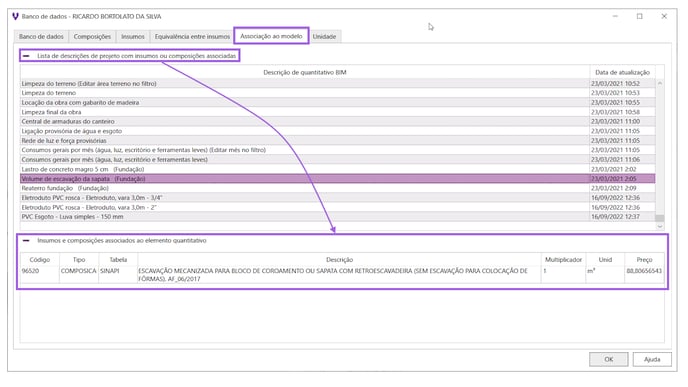Open the Insumos tab
This screenshot has width=688, height=387.
point(133,36)
